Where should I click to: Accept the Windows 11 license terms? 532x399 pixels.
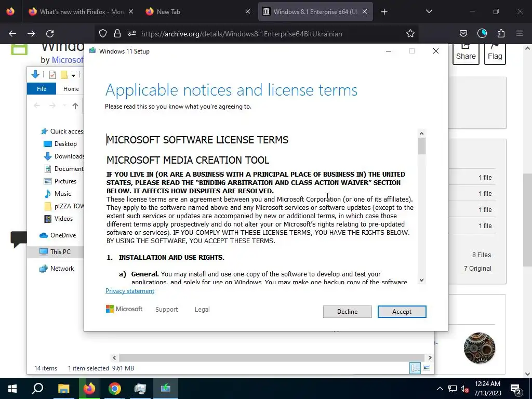coord(402,312)
